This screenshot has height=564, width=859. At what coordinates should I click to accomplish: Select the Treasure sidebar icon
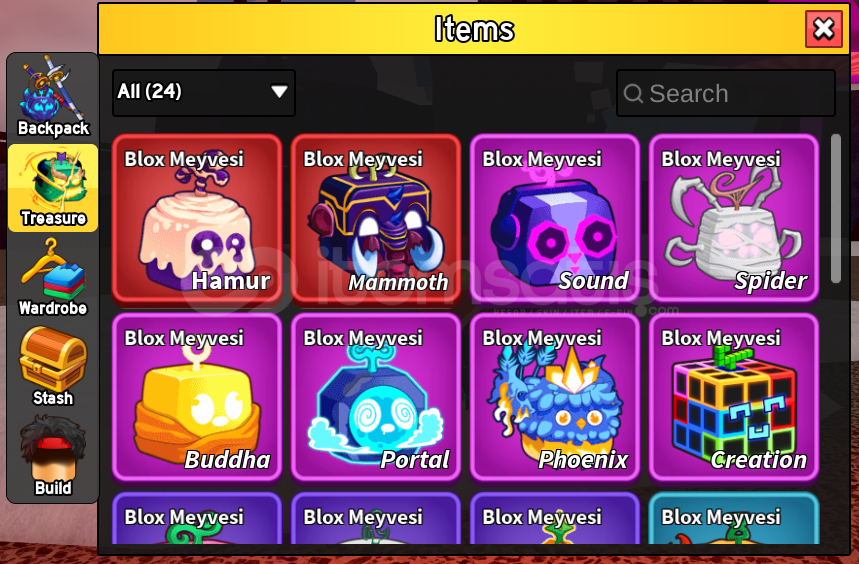[x=53, y=188]
